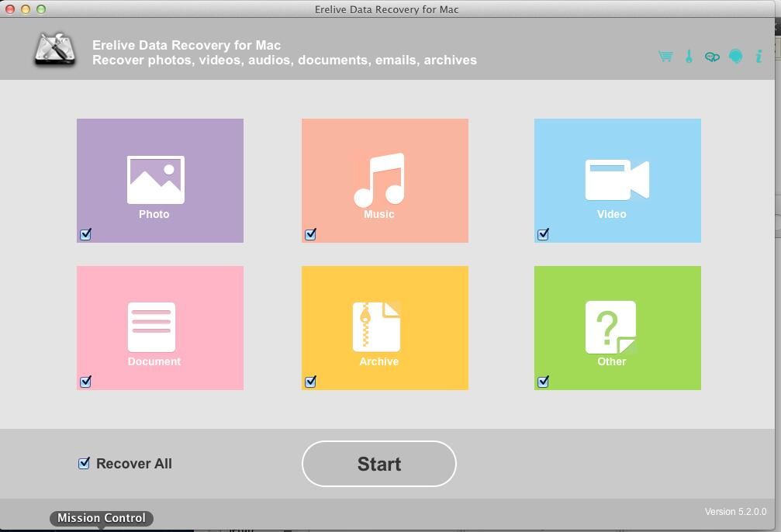Select the Music note icon tile
Viewport: 781px width, 532px height.
pyautogui.click(x=385, y=181)
